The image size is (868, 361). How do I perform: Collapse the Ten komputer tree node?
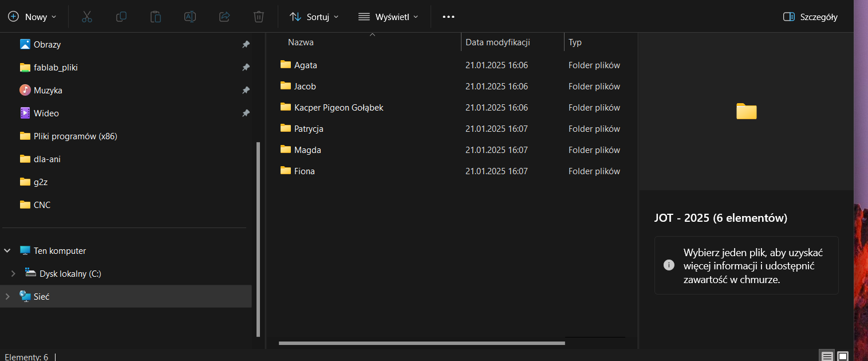(7, 251)
